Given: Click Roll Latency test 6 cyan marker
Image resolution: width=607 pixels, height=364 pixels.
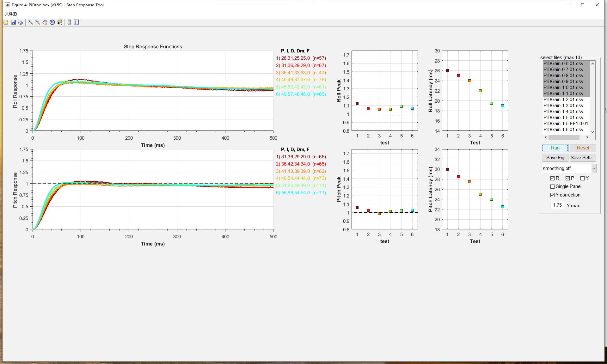Looking at the screenshot, I should click(x=502, y=106).
